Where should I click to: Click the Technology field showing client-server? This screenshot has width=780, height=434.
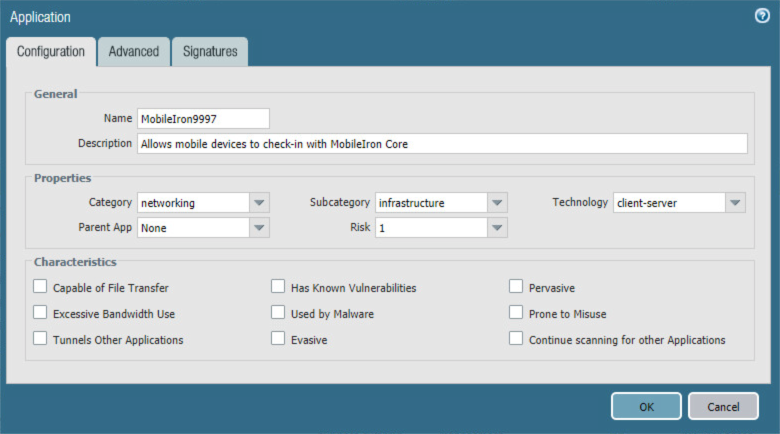pyautogui.click(x=669, y=203)
